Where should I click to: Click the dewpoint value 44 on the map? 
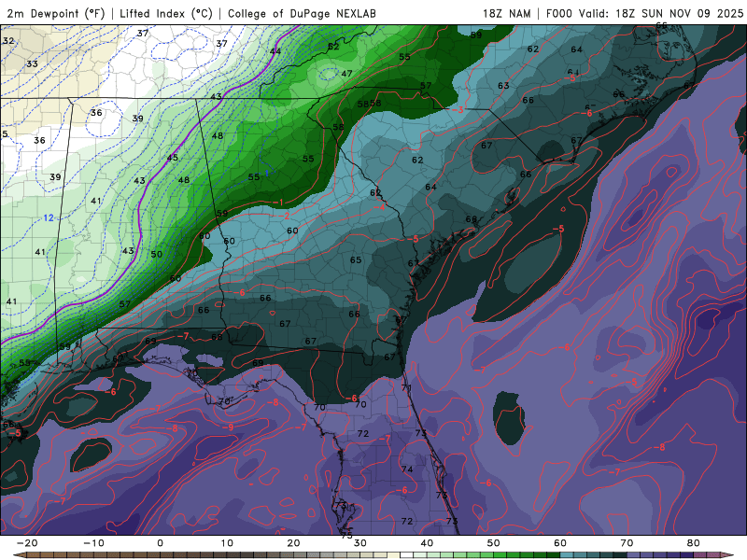click(x=275, y=51)
